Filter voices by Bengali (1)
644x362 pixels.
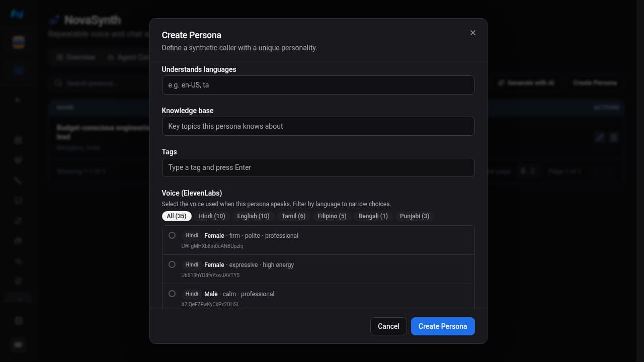click(x=373, y=216)
